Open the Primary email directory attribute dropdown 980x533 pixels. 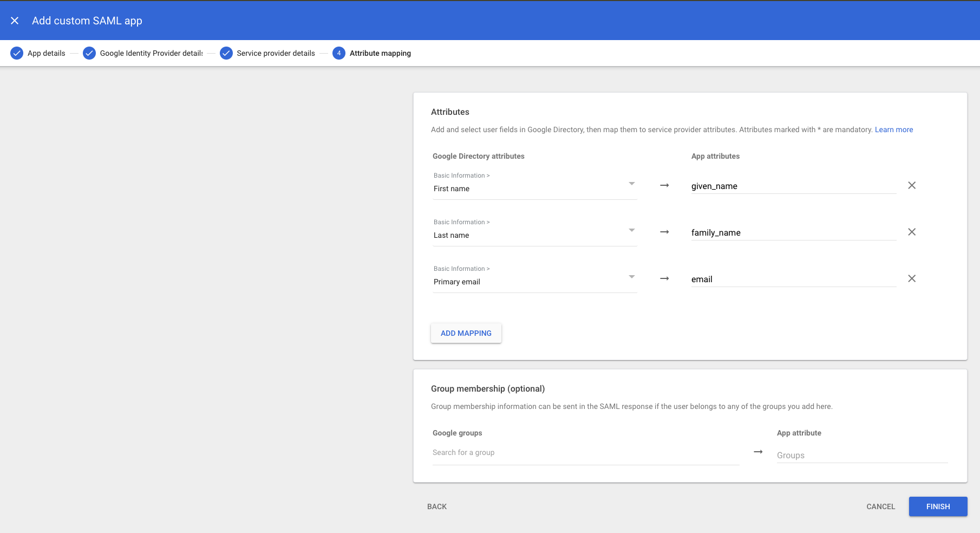pyautogui.click(x=535, y=279)
